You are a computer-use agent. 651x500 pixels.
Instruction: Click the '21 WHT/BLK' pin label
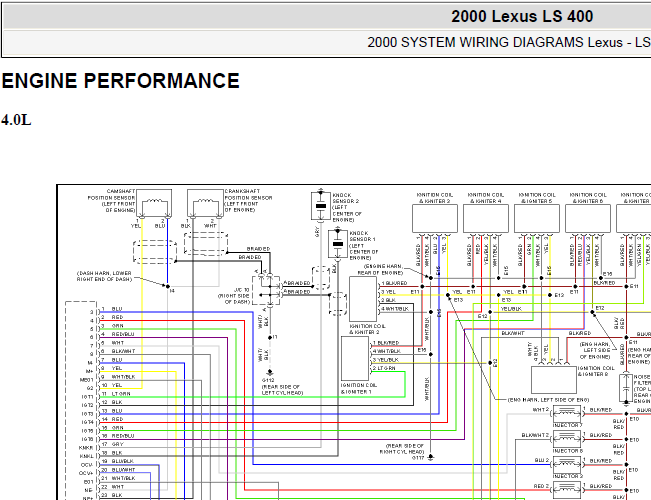click(118, 478)
